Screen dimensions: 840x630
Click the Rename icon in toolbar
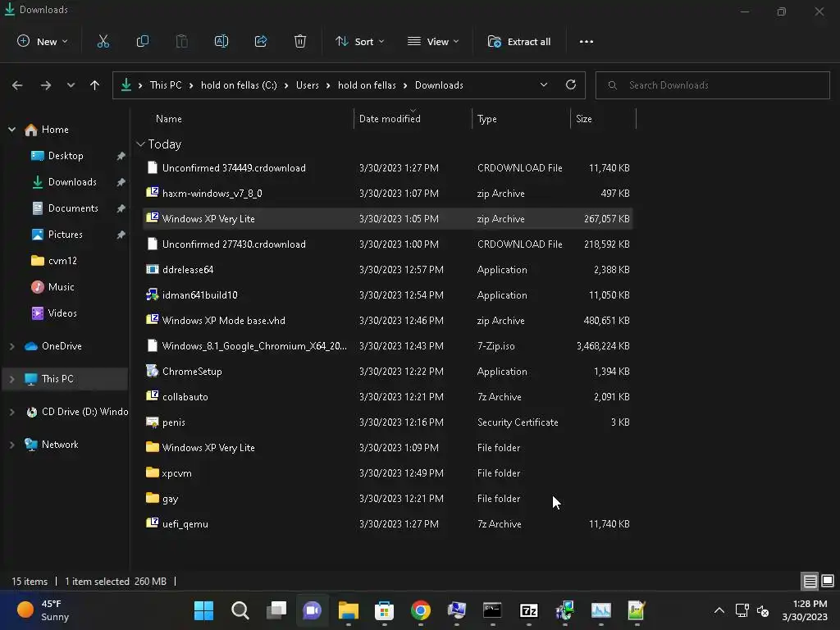221,41
